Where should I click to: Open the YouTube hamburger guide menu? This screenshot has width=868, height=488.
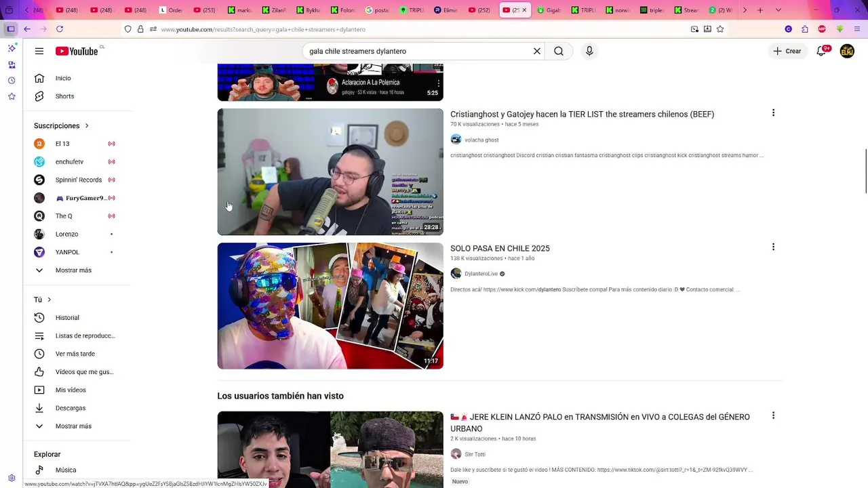(x=39, y=51)
